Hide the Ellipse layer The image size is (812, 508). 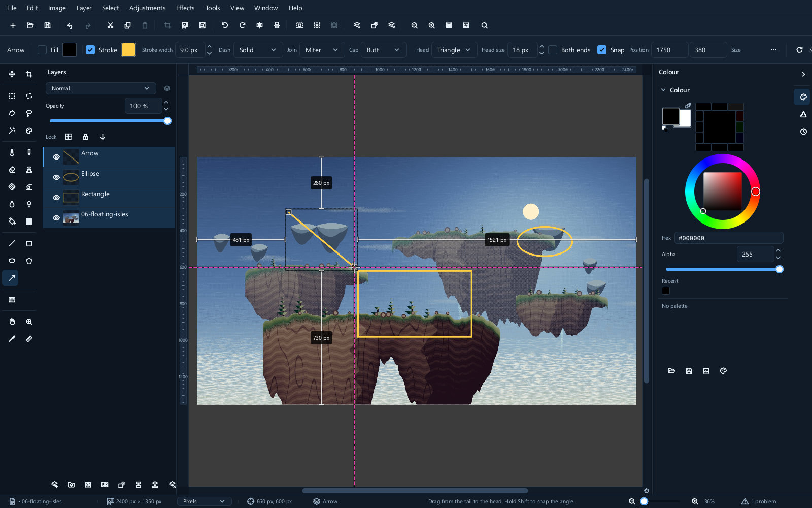click(56, 177)
